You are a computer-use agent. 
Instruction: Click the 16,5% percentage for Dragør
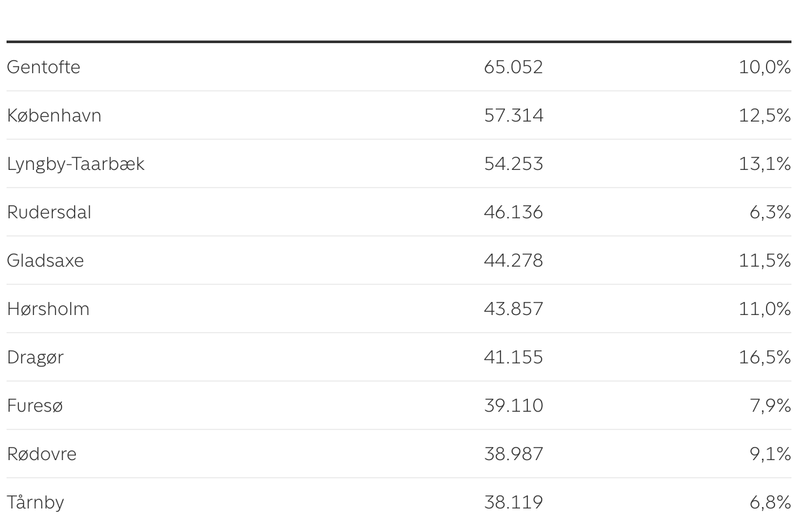765,357
